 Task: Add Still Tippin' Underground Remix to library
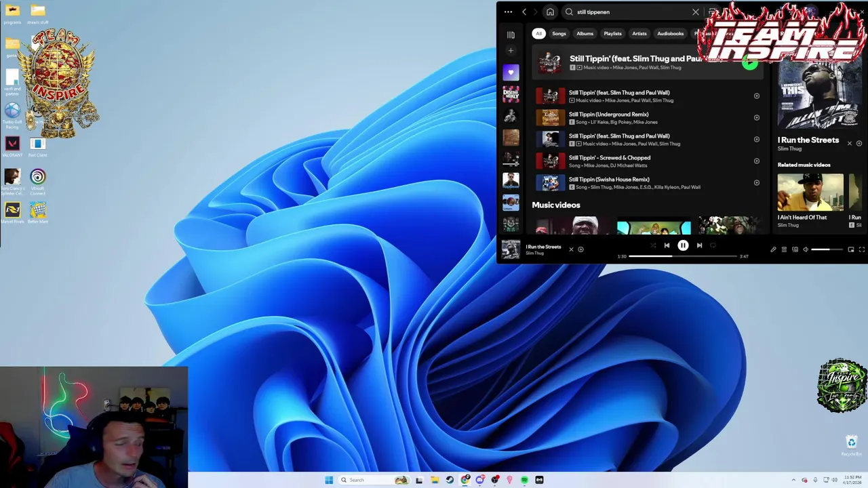(757, 117)
